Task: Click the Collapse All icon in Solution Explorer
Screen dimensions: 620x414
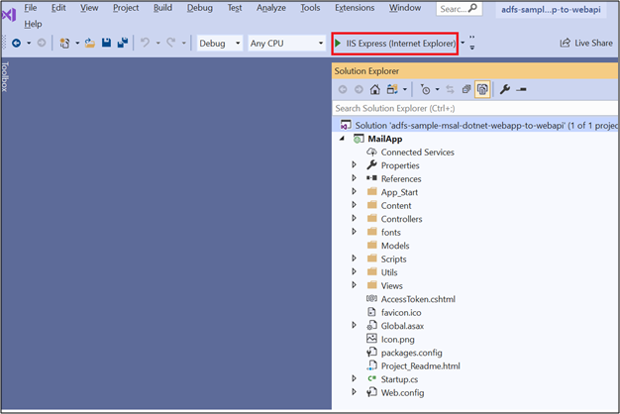Action: click(466, 89)
